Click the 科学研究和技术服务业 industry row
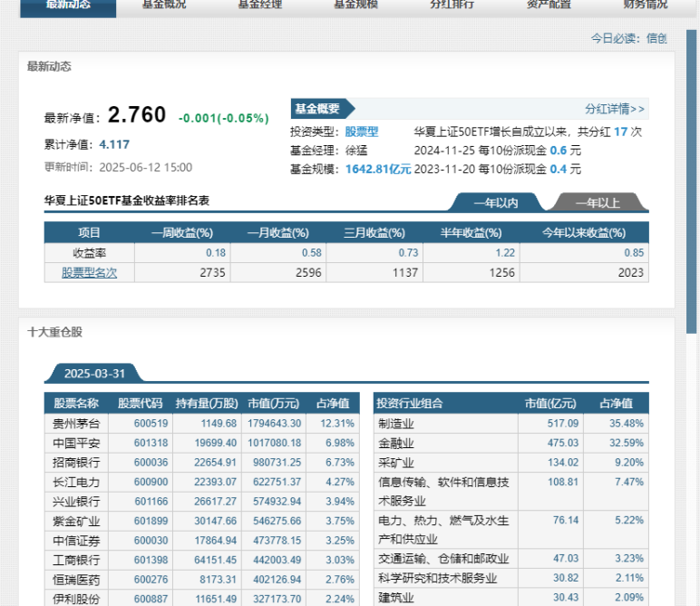 (x=511, y=578)
